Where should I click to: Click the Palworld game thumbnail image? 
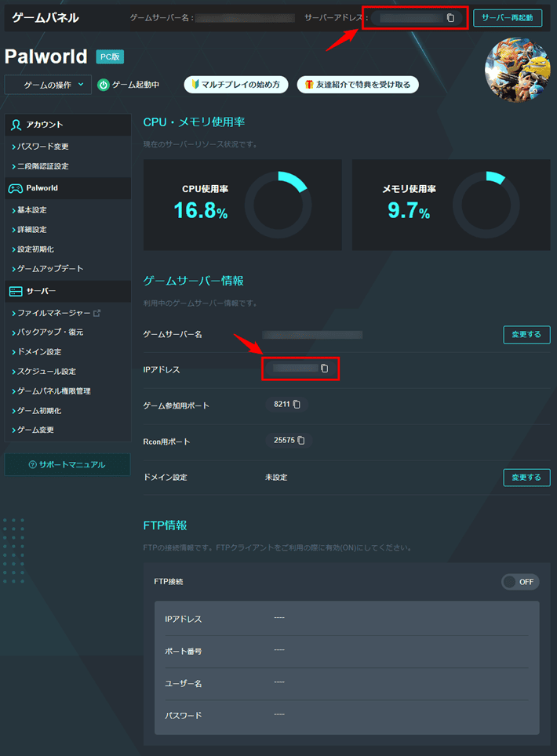(x=516, y=71)
